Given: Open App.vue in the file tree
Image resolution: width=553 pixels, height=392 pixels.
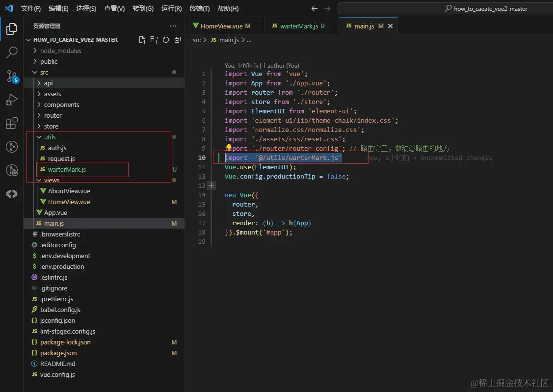Looking at the screenshot, I should pos(104,212).
